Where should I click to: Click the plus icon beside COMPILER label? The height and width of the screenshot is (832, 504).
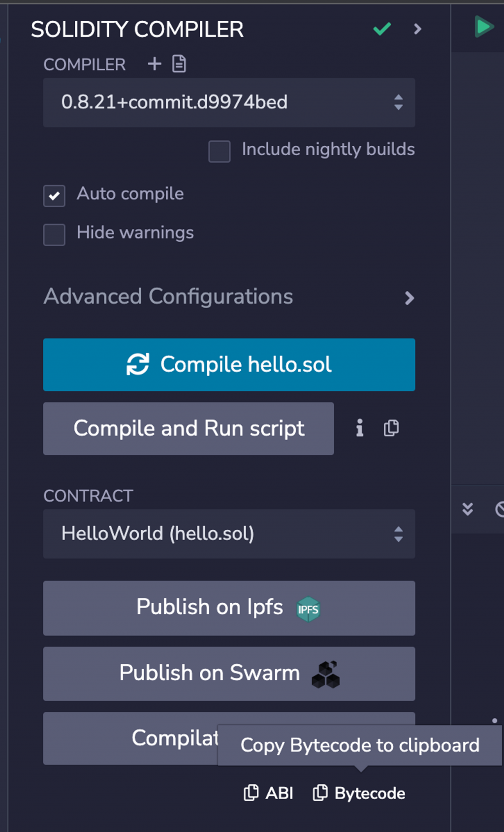(x=155, y=64)
